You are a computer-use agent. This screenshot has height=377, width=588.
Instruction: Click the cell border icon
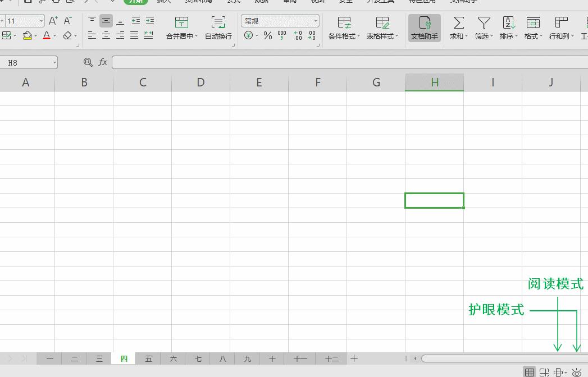pyautogui.click(x=6, y=35)
